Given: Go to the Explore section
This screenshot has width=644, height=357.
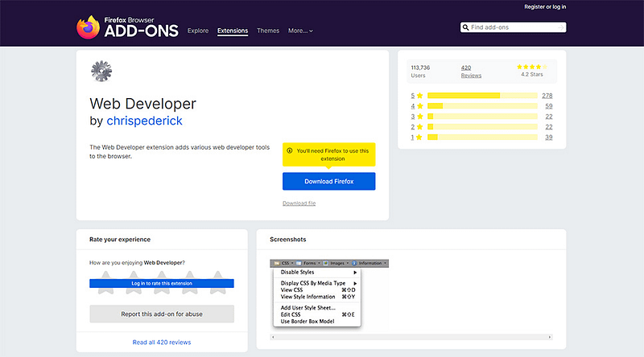Looking at the screenshot, I should (198, 31).
